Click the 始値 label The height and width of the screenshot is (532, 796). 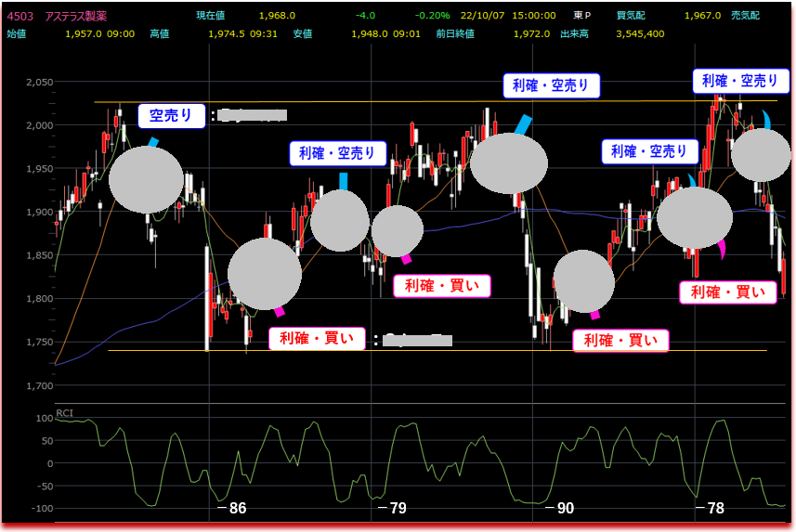pos(17,34)
